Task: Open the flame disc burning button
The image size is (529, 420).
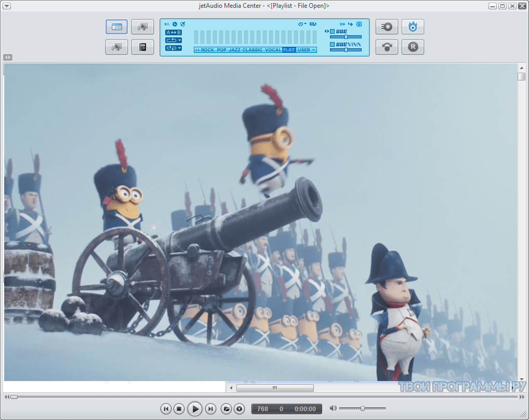Action: coord(413,26)
